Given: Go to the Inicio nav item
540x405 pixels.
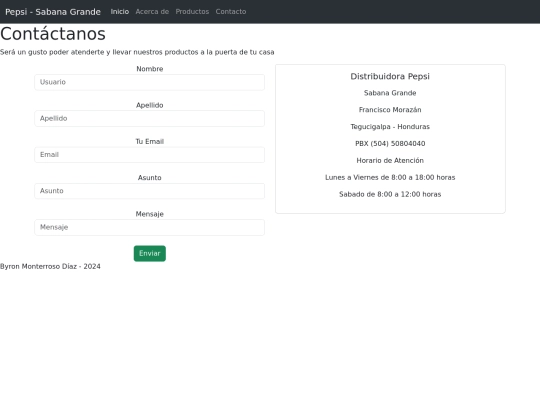Looking at the screenshot, I should tap(120, 12).
